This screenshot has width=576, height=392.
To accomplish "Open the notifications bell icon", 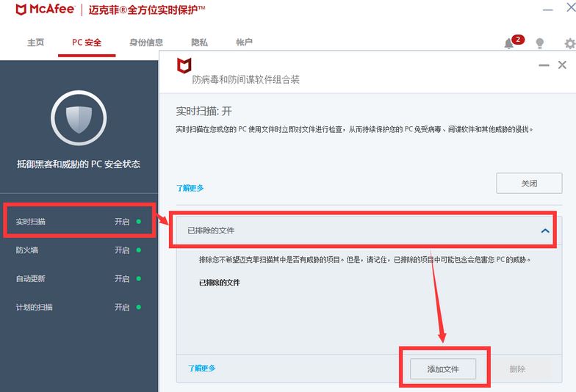I will click(509, 43).
